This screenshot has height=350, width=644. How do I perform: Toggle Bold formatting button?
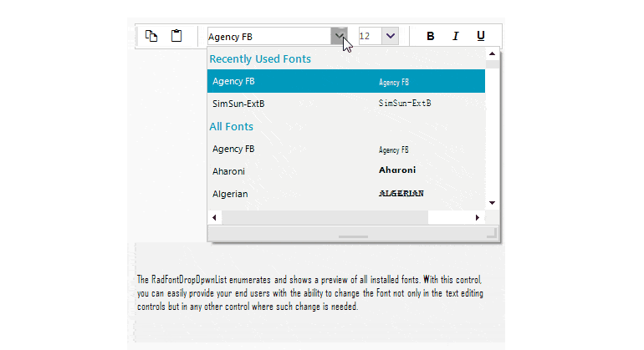[x=431, y=36]
